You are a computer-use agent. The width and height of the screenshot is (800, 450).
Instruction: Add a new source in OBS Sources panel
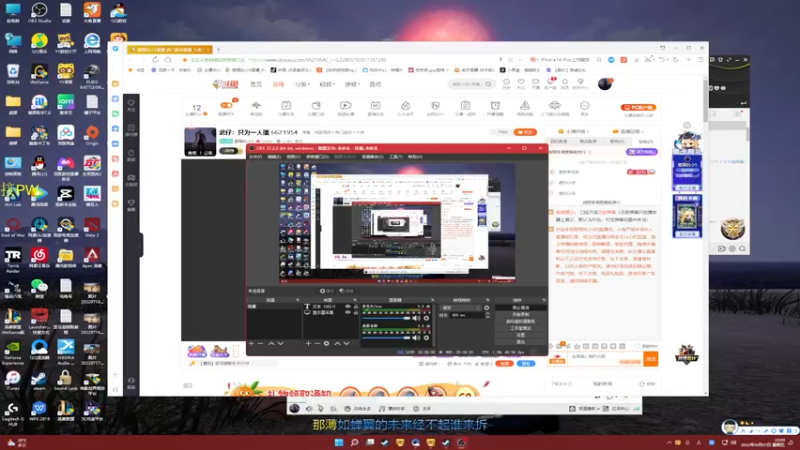[308, 343]
